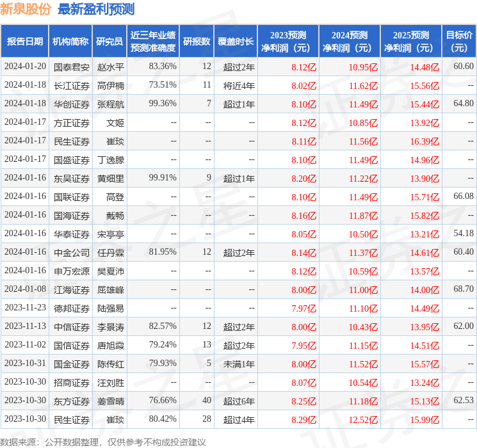
Task: Click target price 68.70
Action: click(x=464, y=289)
